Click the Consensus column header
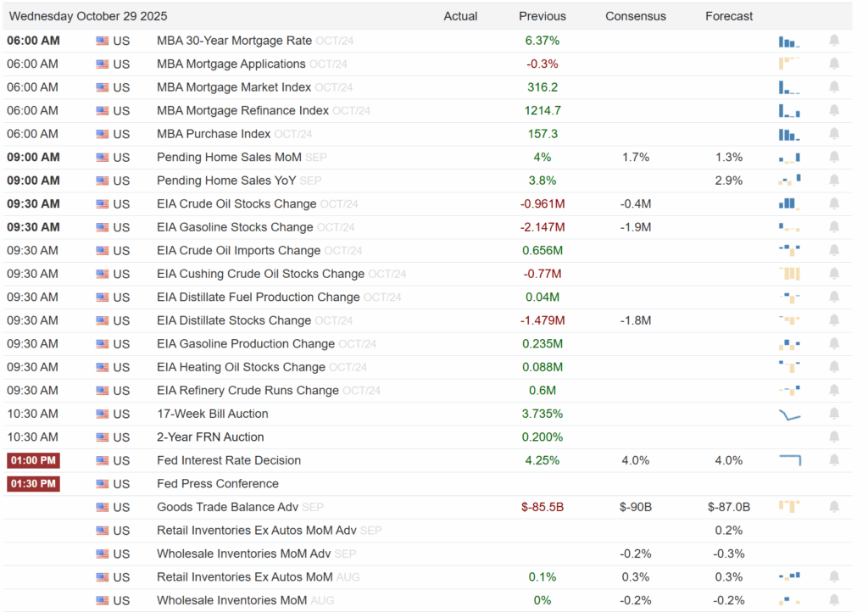Image resolution: width=868 pixels, height=612 pixels. [x=636, y=15]
